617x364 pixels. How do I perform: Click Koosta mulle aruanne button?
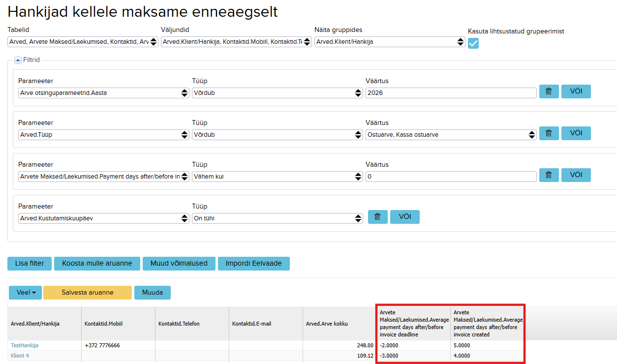97,263
